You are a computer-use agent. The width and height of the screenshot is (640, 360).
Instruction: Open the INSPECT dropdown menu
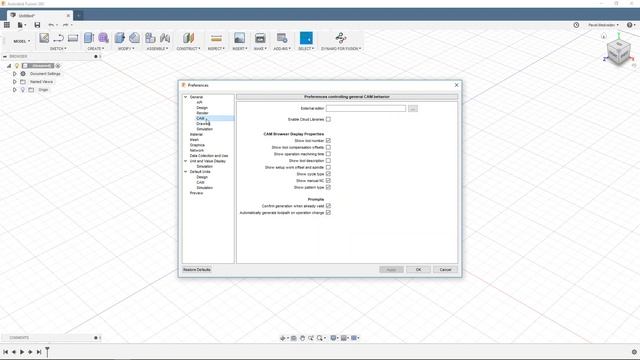216,49
